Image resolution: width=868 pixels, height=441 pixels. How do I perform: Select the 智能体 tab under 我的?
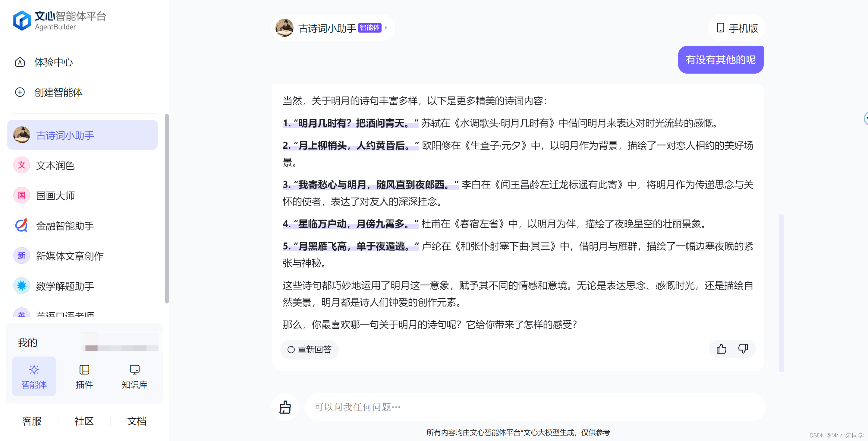pos(34,376)
